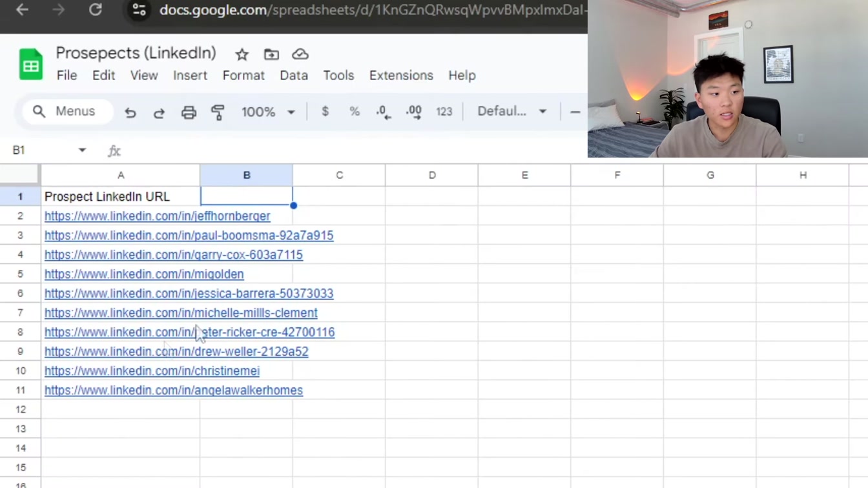Select row 12 header
The height and width of the screenshot is (488, 868).
coord(20,409)
